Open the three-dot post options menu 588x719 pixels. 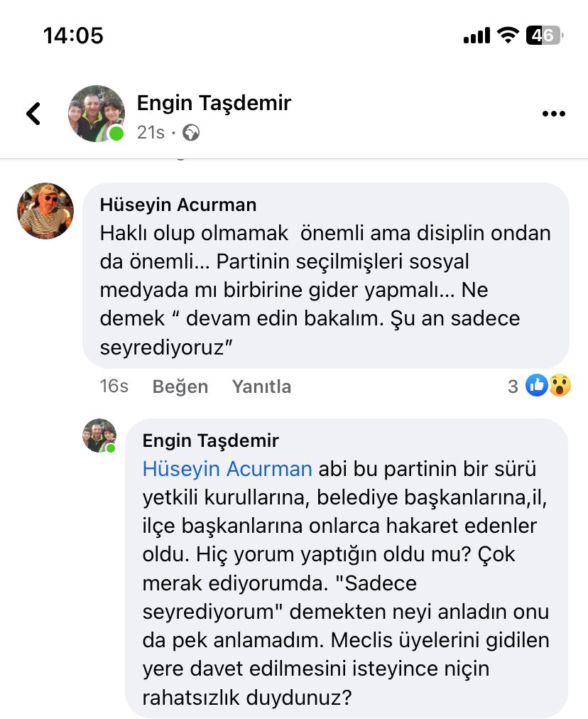point(553,114)
